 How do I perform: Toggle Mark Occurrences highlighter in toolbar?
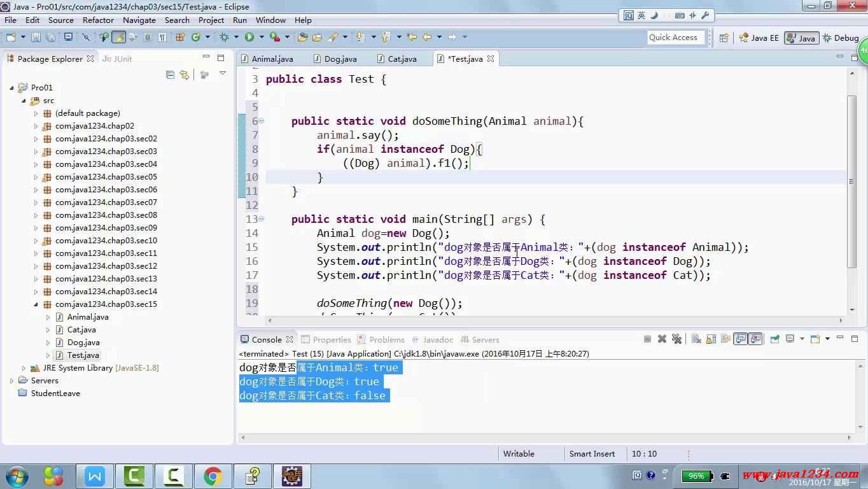click(118, 37)
